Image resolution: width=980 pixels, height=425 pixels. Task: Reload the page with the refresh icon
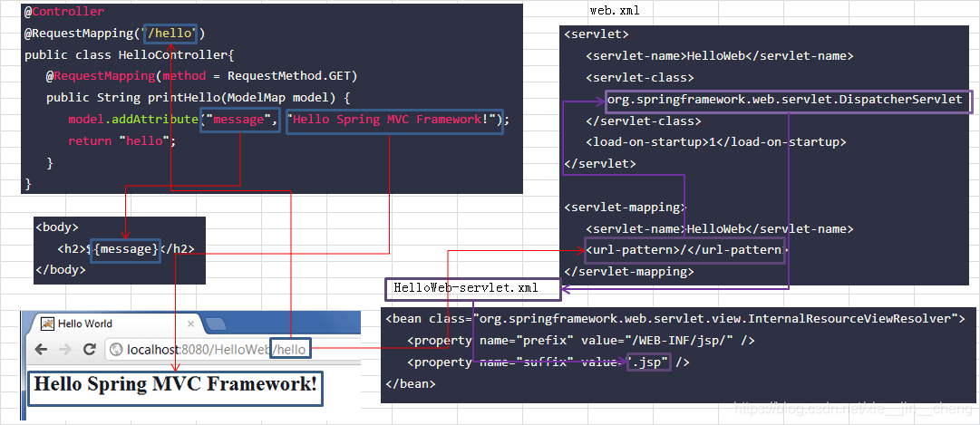90,350
